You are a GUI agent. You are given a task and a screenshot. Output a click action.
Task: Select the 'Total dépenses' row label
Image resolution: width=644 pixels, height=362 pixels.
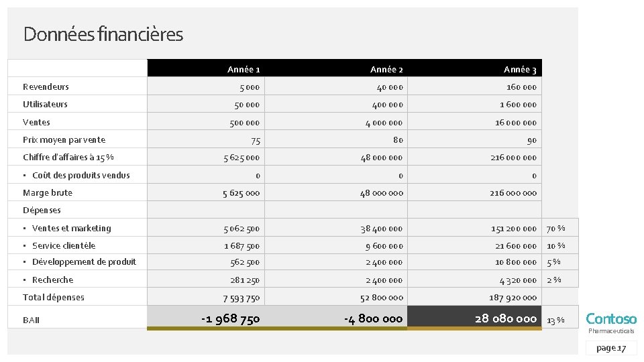[54, 297]
